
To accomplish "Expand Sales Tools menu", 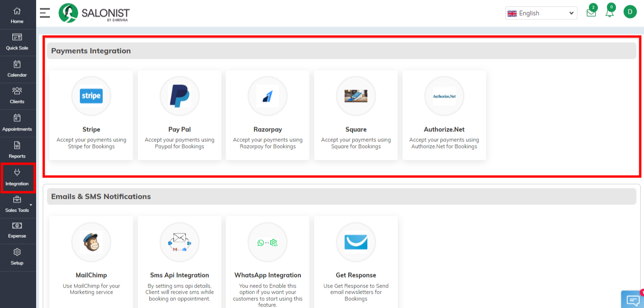I will tap(17, 205).
